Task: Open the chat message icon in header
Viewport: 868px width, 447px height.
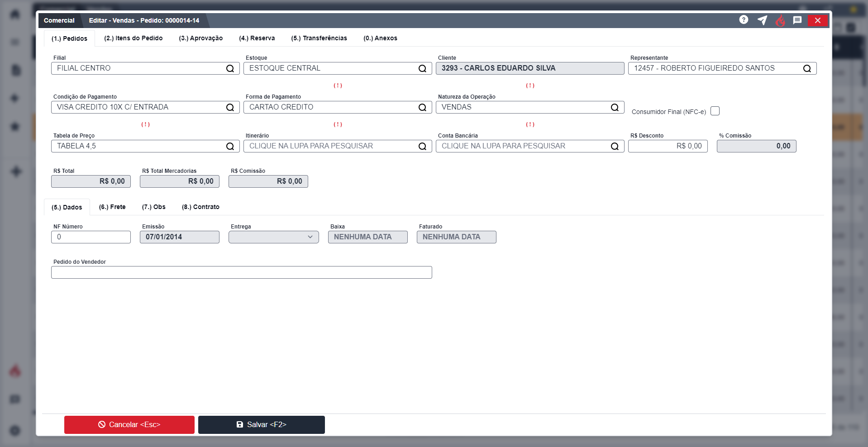Action: [797, 20]
